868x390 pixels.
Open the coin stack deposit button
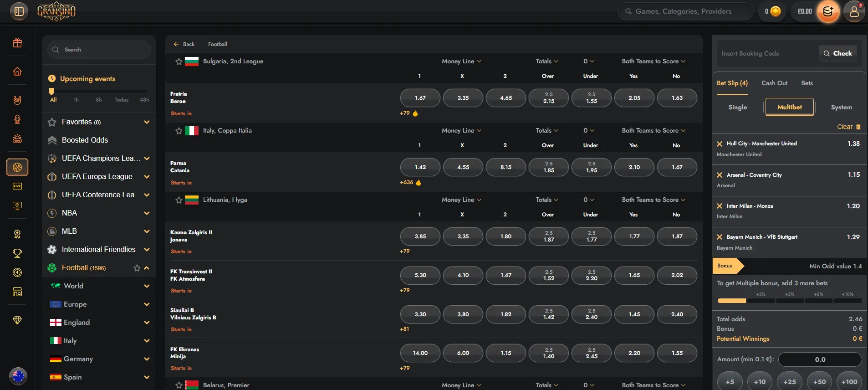(x=828, y=11)
